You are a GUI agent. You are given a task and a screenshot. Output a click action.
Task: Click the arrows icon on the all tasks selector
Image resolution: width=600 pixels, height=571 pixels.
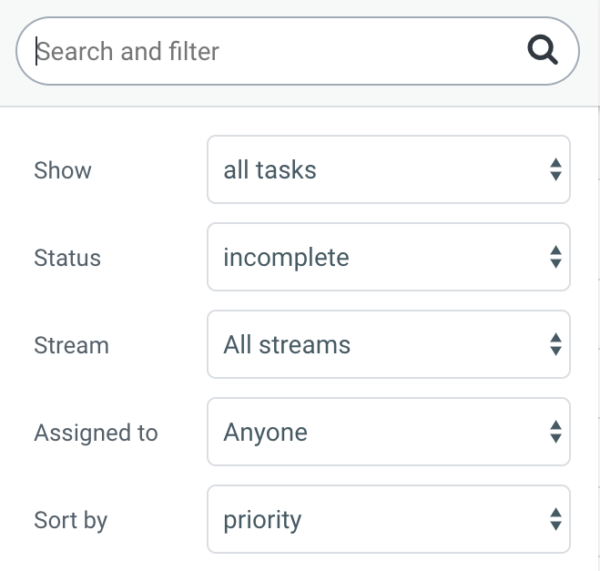click(x=556, y=170)
